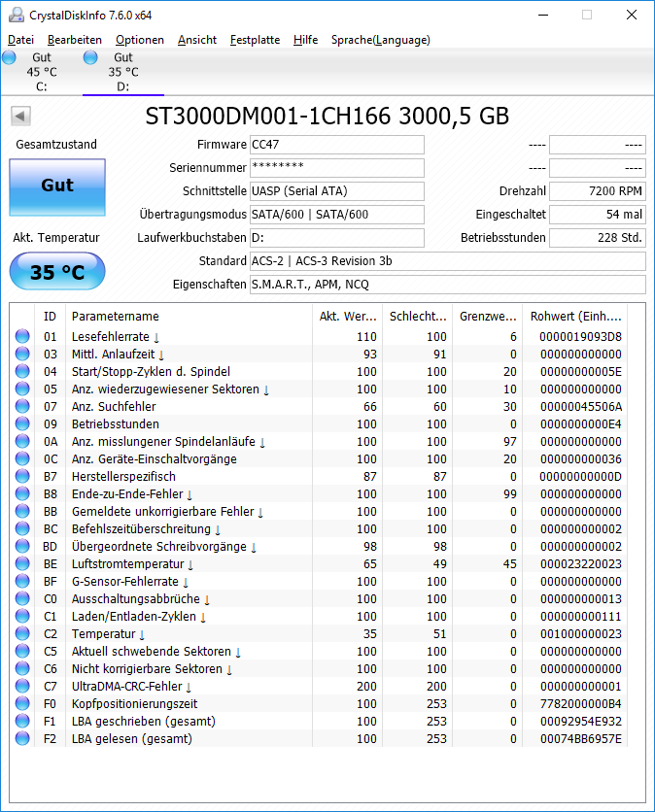The height and width of the screenshot is (812, 655).
Task: Click the Standard field ACS-2 | ACS-3
Action: 448,261
